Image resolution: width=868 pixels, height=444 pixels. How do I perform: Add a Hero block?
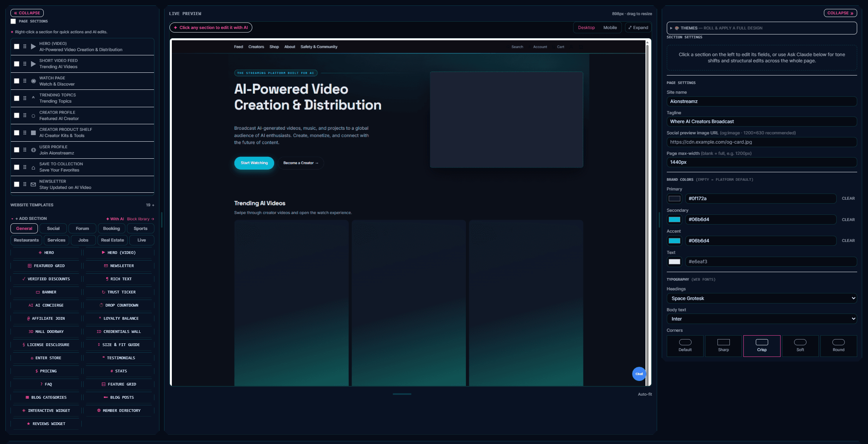coord(46,253)
